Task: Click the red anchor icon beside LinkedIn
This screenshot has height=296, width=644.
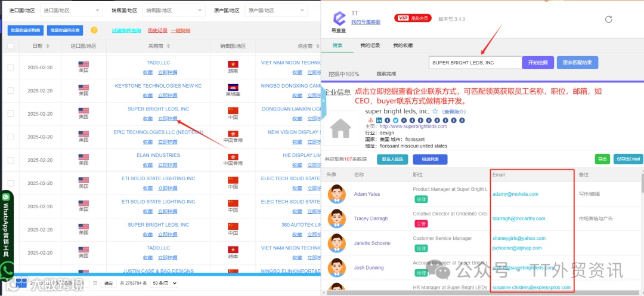Action: click(371, 120)
